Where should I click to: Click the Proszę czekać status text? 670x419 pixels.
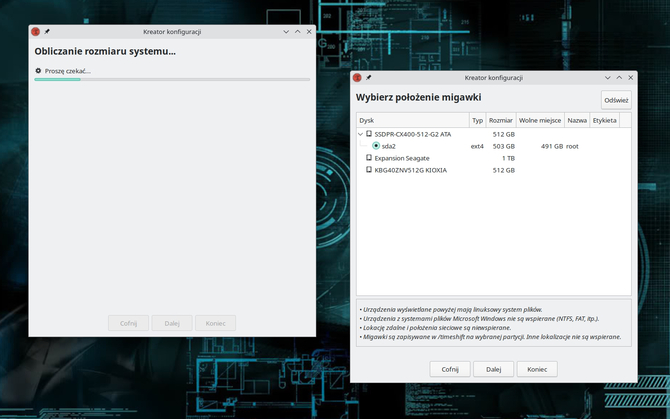click(x=68, y=71)
